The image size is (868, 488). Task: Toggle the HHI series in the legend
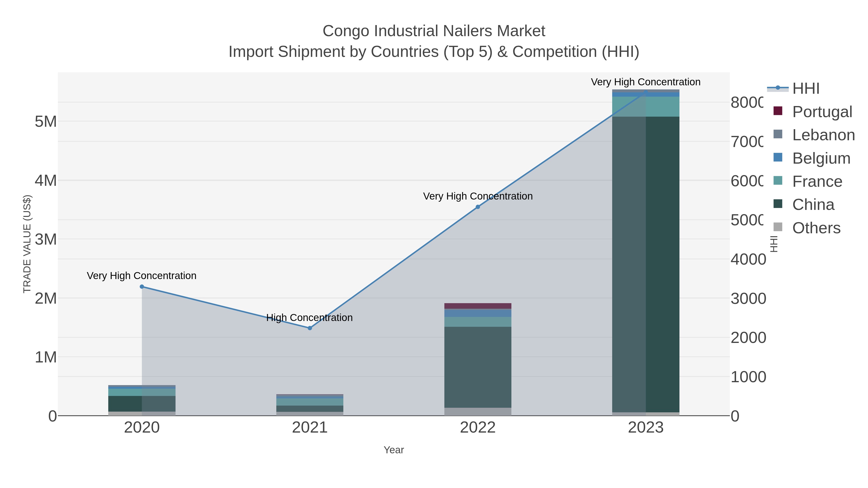click(793, 88)
